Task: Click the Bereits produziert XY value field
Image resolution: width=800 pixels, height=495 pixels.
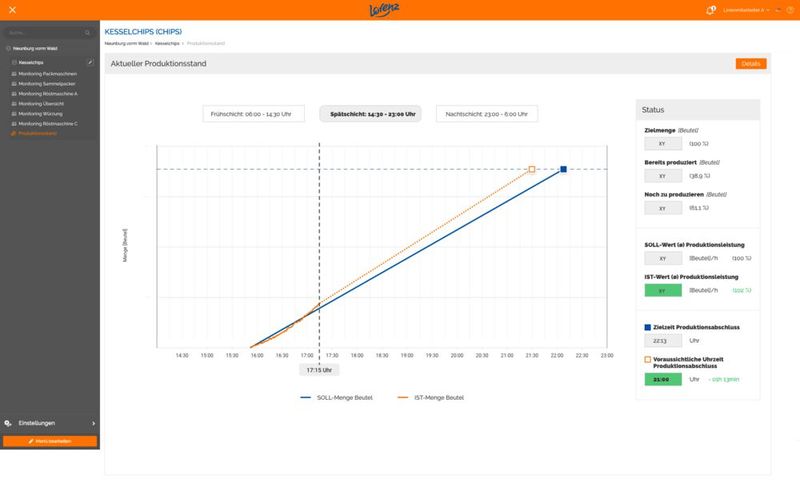Action: point(663,176)
